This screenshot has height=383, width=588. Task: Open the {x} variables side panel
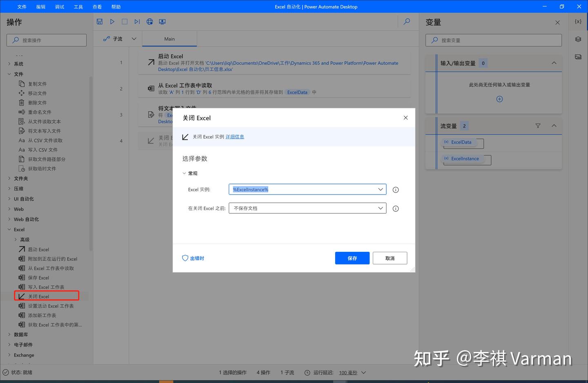click(x=578, y=21)
